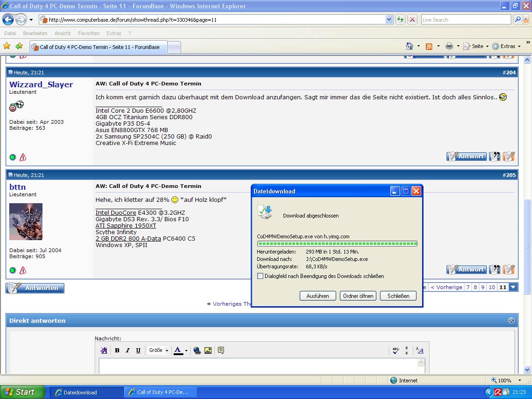
Task: Report bttn's post via warning triangle
Action: 23,271
